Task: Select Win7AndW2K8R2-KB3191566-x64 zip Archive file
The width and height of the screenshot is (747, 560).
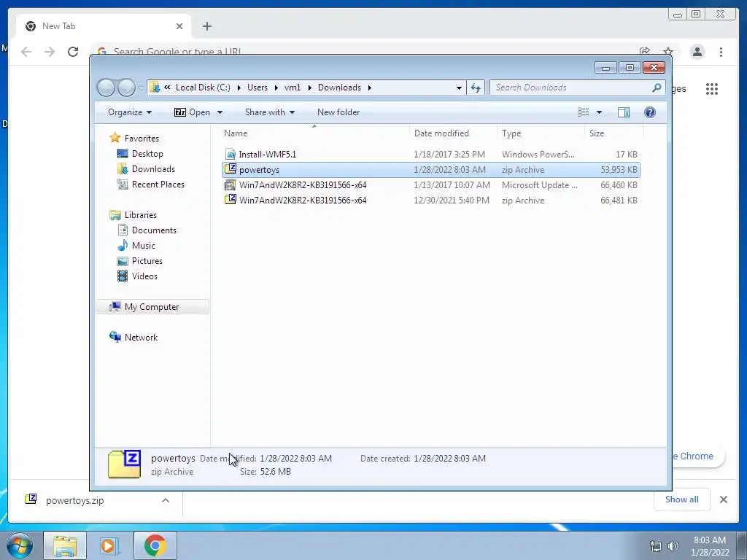Action: (430, 200)
